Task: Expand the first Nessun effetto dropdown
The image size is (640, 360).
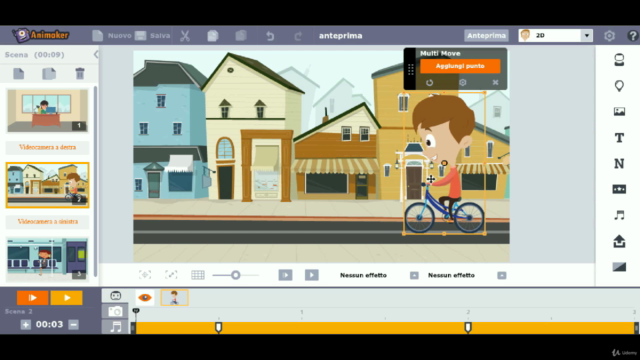Action: (x=414, y=276)
